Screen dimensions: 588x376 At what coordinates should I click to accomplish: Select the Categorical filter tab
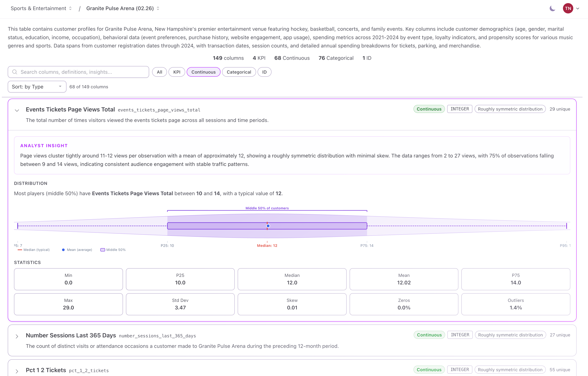[x=239, y=72]
